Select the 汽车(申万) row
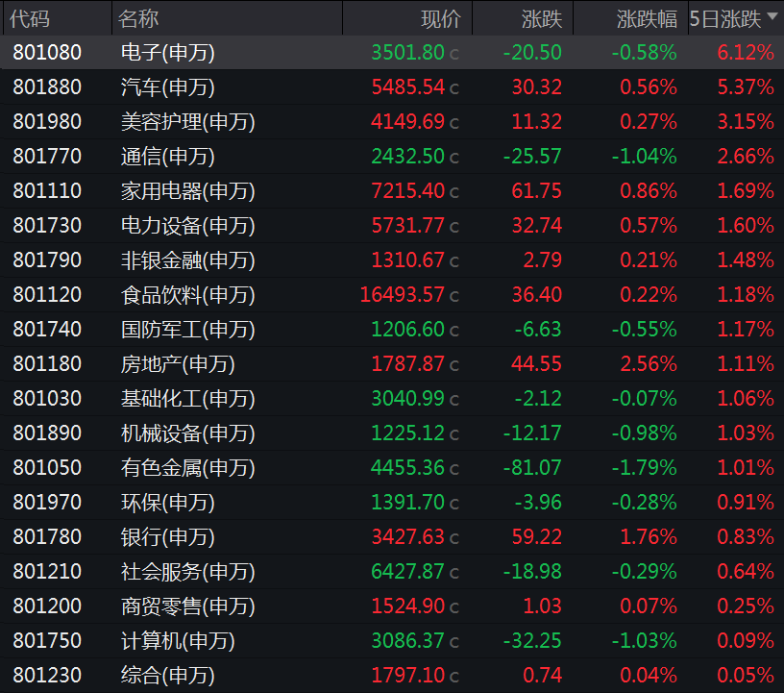This screenshot has height=693, width=784. click(392, 87)
